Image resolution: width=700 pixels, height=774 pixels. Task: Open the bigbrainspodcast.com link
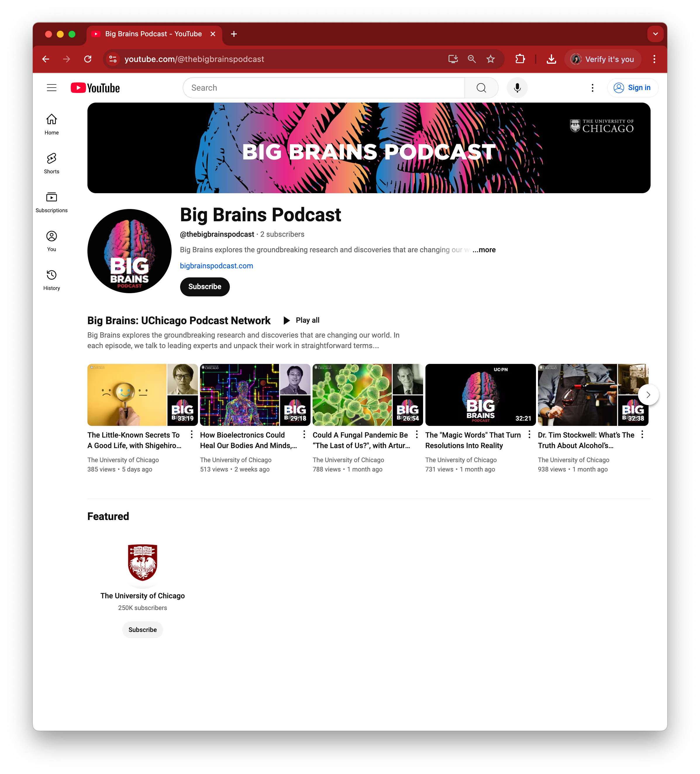pos(217,266)
